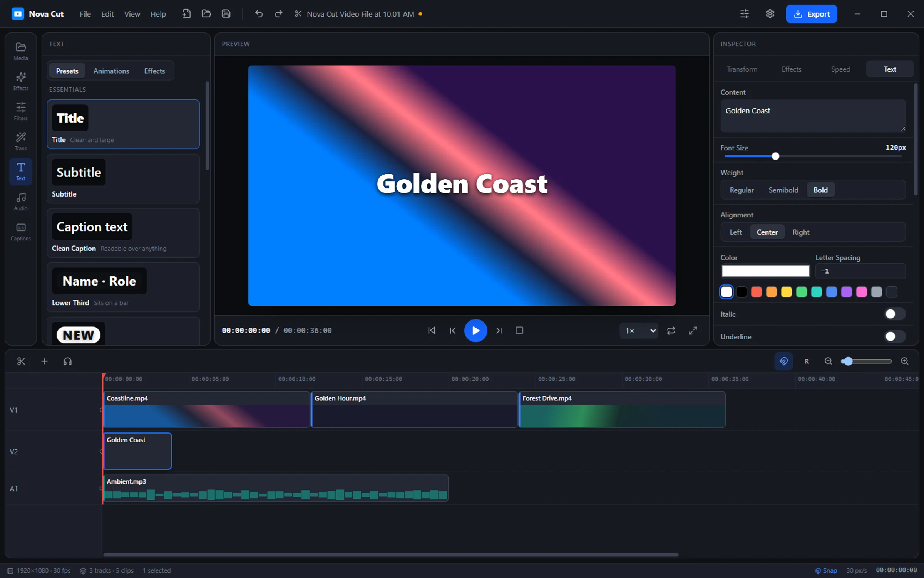924x578 pixels.
Task: Toggle loop playback
Action: tap(671, 331)
